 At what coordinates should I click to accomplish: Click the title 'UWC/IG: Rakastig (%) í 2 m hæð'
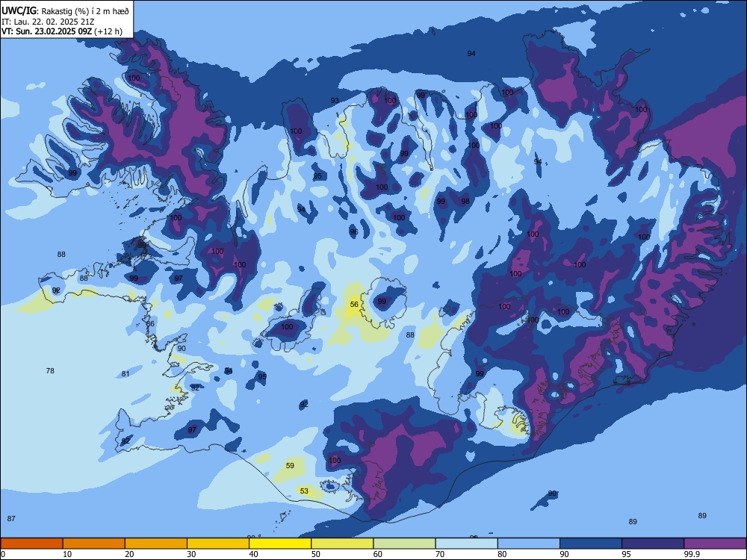pyautogui.click(x=65, y=10)
